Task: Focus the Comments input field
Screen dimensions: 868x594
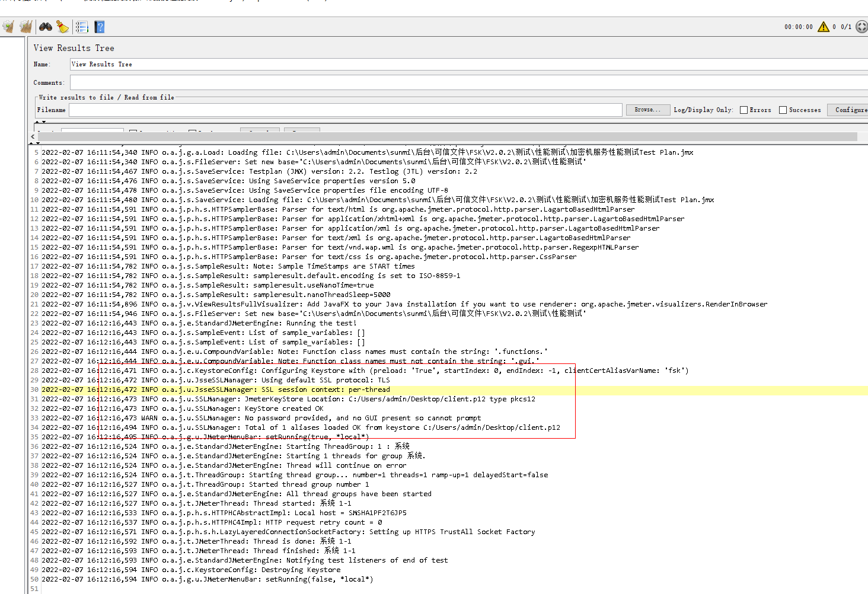Action: [468, 82]
